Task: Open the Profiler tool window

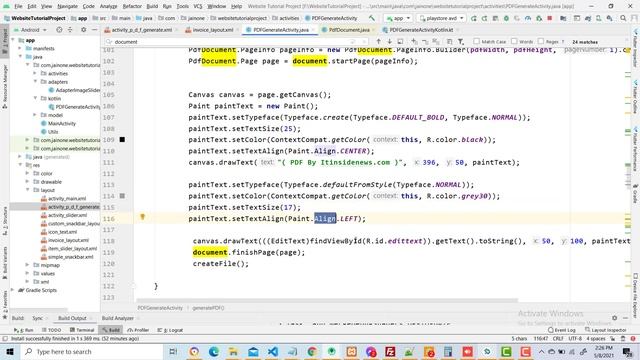Action: tap(138, 330)
